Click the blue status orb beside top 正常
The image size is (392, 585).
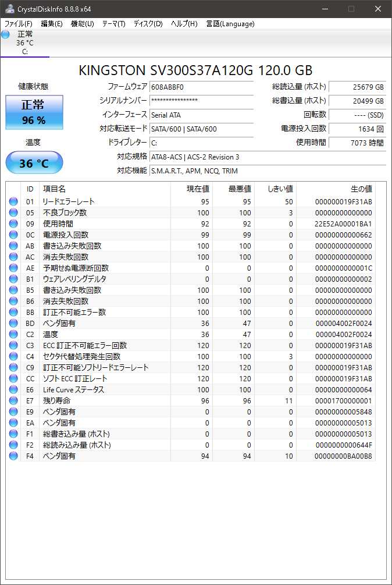[5, 35]
